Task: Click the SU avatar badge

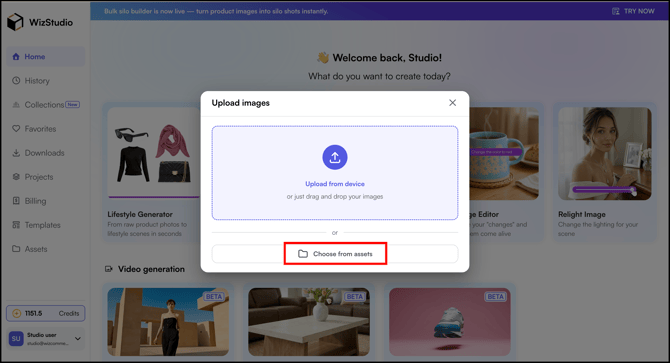Action: [x=16, y=339]
